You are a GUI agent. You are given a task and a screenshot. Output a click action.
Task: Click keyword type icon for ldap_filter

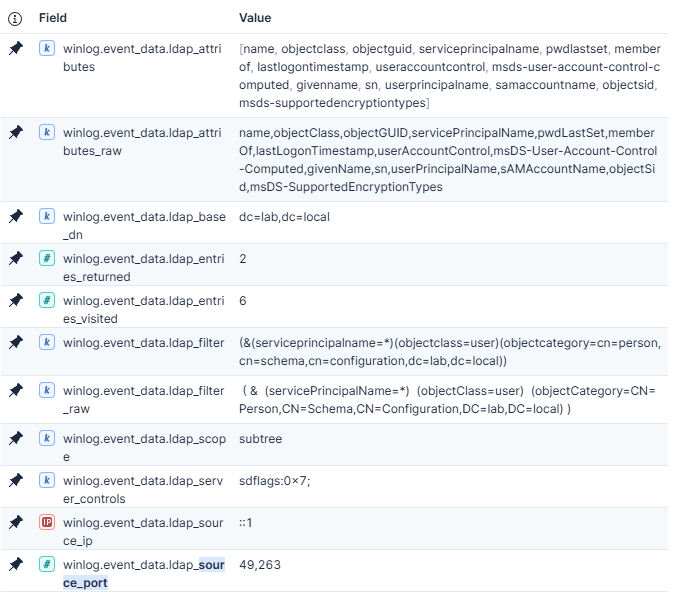47,342
